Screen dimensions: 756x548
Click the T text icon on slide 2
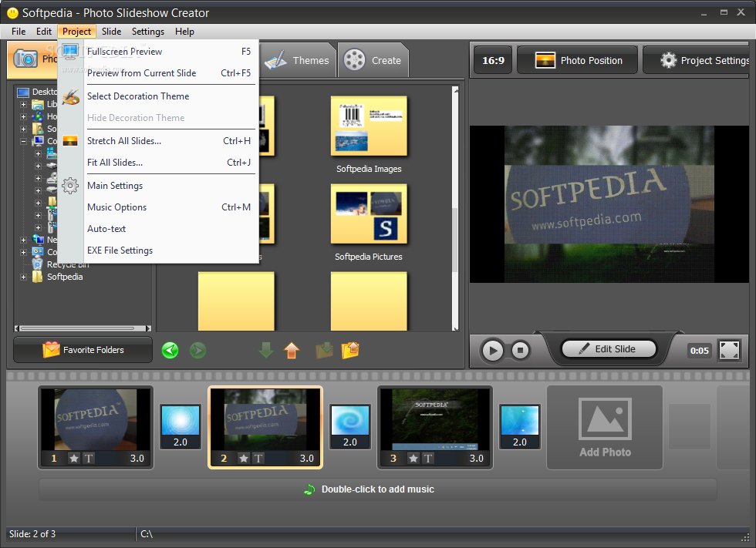pyautogui.click(x=258, y=459)
